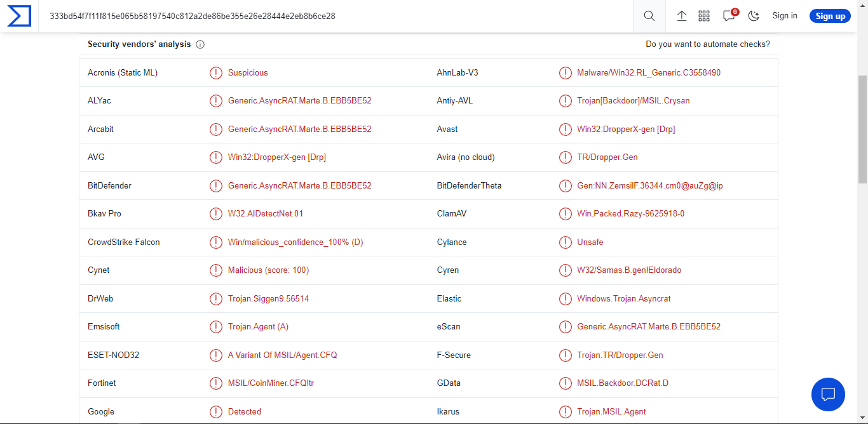Screen dimensions: 868x424
Task: Click alert icon in Elastic row
Action: click(x=566, y=299)
